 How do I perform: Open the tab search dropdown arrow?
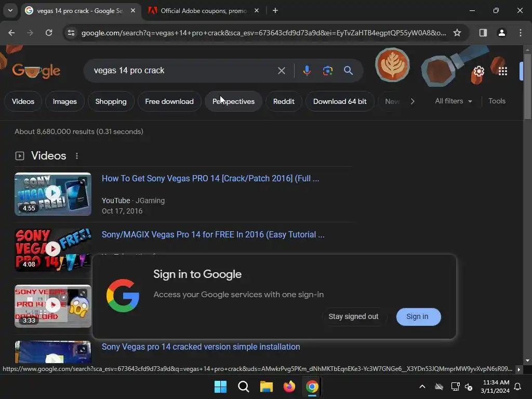click(x=10, y=10)
